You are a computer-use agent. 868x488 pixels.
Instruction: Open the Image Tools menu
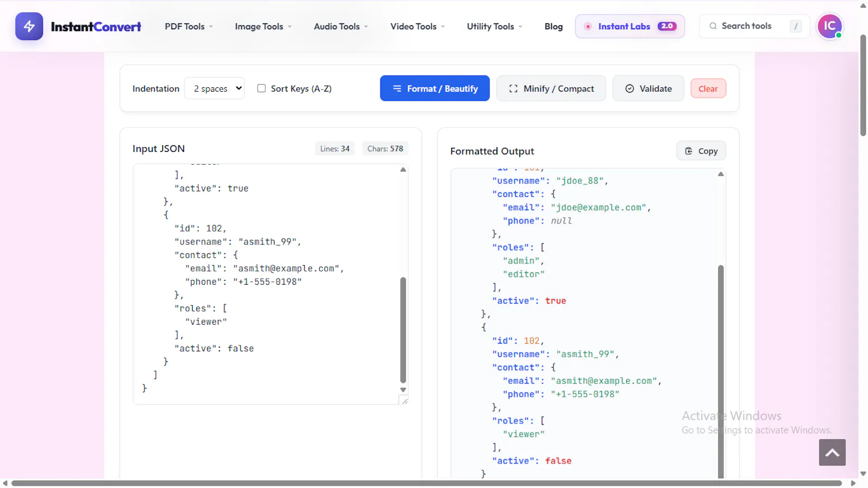[263, 26]
